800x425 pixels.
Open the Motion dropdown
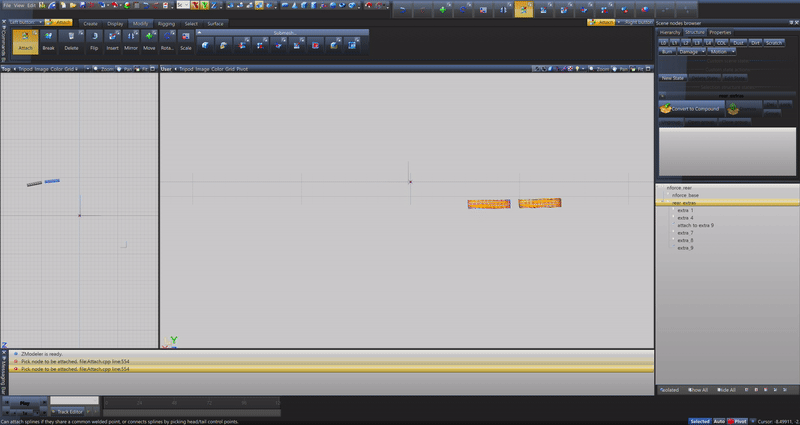click(720, 50)
